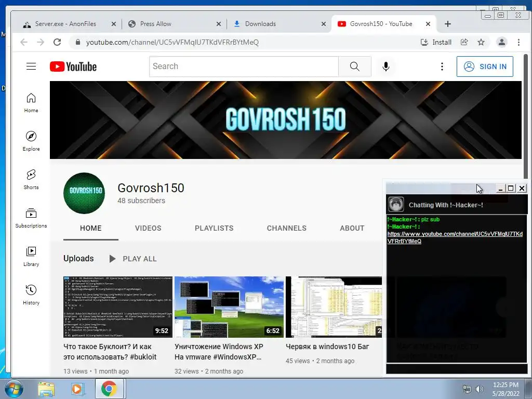This screenshot has height=399, width=532.
Task: Go to Home in the sidebar
Action: (x=31, y=103)
